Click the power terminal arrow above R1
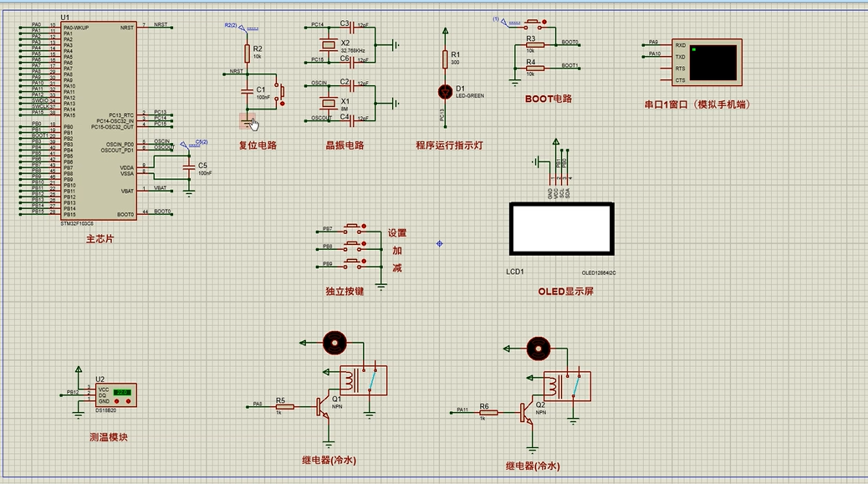 pyautogui.click(x=445, y=31)
